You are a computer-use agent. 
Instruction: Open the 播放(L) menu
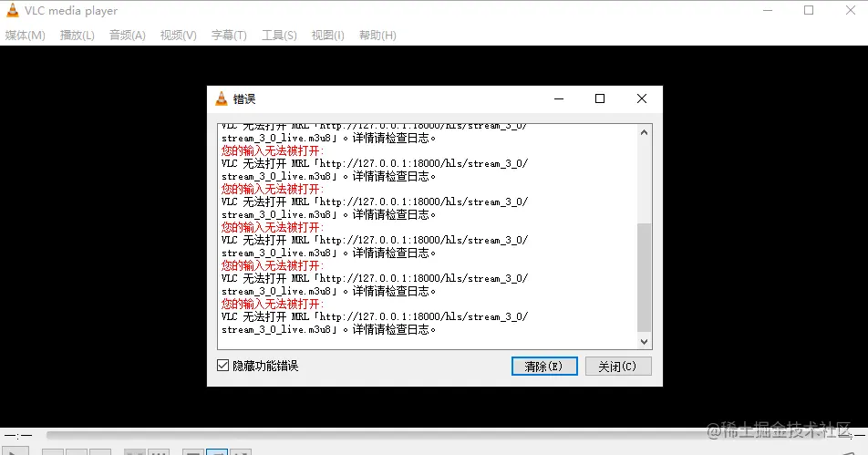pyautogui.click(x=77, y=36)
